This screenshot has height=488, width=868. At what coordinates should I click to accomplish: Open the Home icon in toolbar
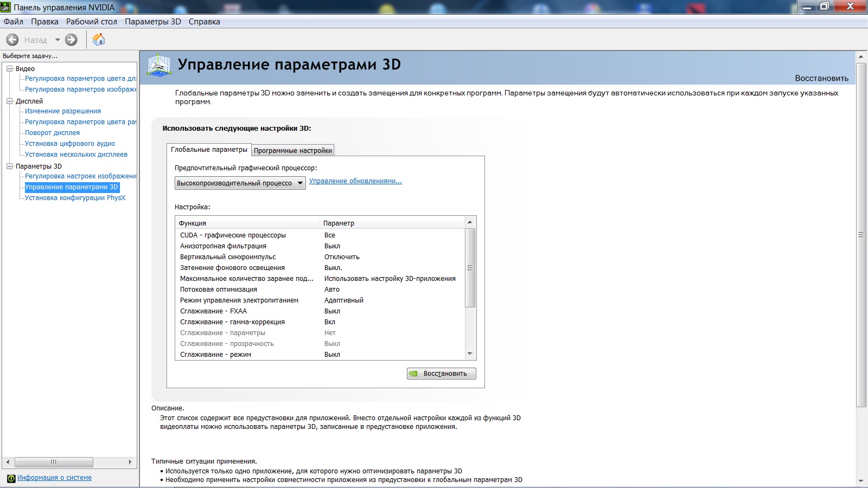coord(99,40)
